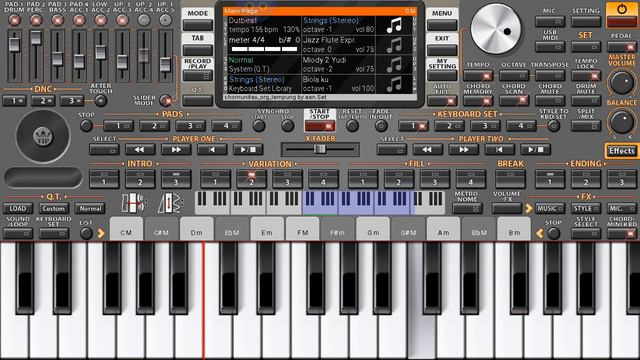
Task: Play or stop Player One
Action: (248, 150)
